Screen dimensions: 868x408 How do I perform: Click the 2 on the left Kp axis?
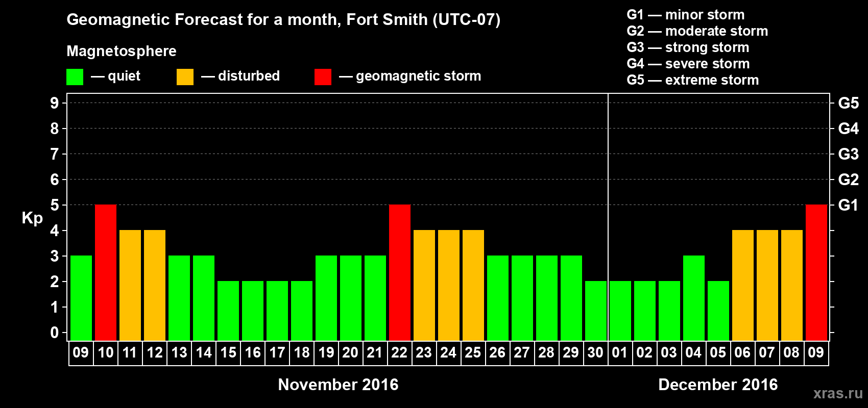[55, 282]
